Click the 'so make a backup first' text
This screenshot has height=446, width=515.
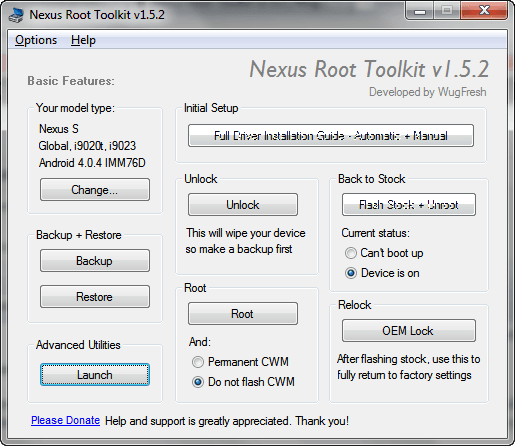[x=239, y=249]
